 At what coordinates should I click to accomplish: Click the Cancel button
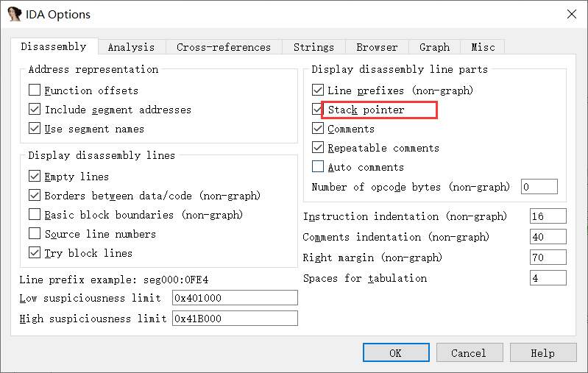pyautogui.click(x=469, y=352)
